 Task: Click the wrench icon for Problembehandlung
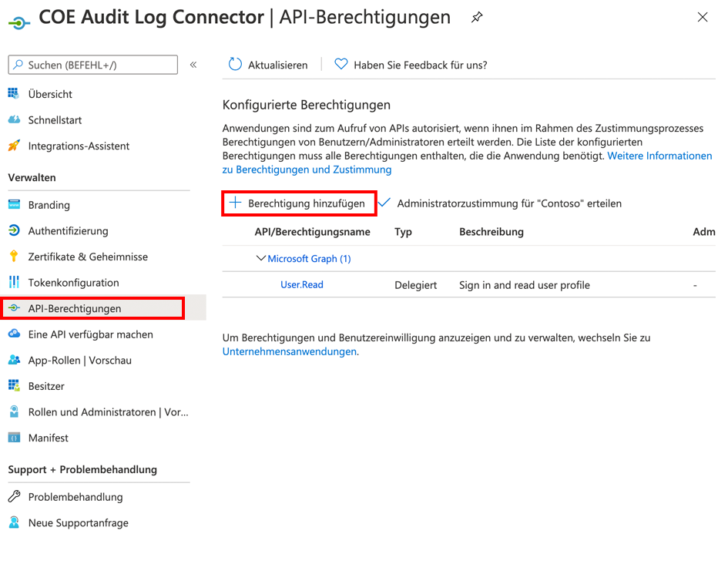click(14, 497)
